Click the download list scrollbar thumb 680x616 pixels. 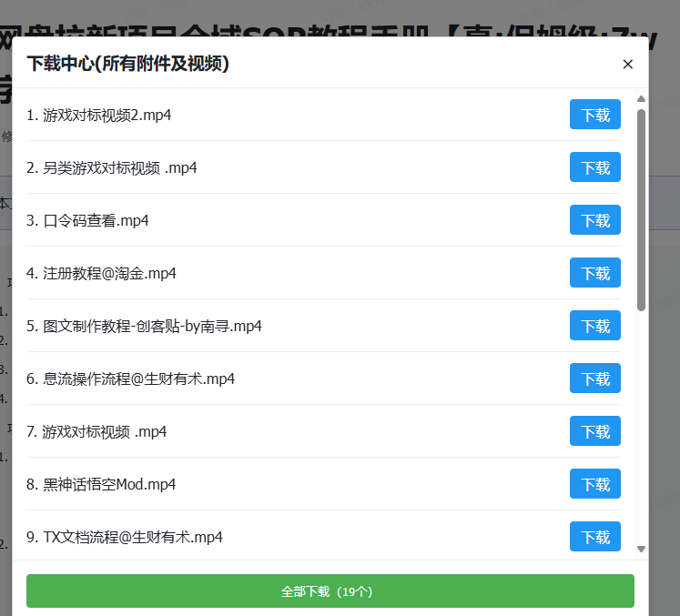point(641,209)
